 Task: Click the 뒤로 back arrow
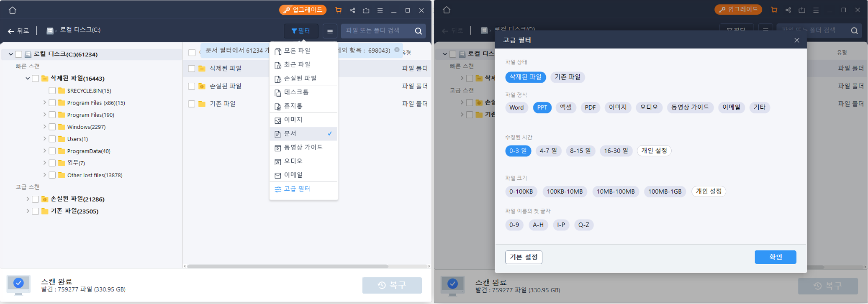[18, 31]
